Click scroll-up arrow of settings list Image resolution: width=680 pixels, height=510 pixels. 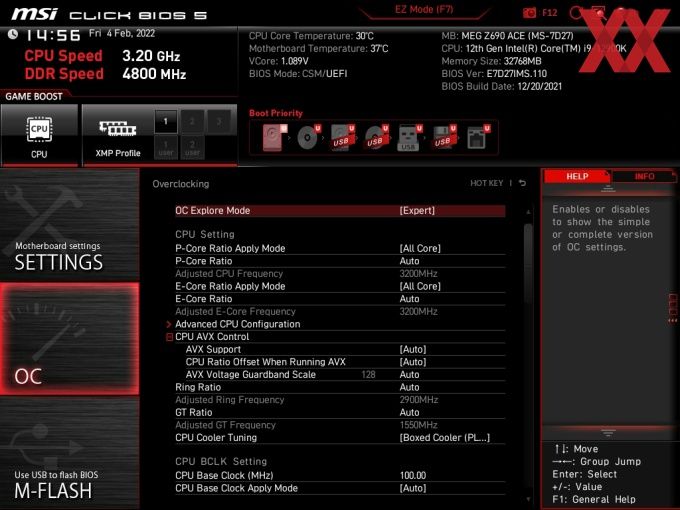(x=528, y=212)
